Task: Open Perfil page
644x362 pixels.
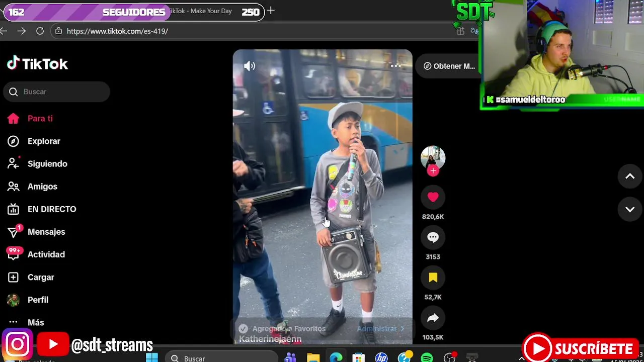Action: click(38, 300)
